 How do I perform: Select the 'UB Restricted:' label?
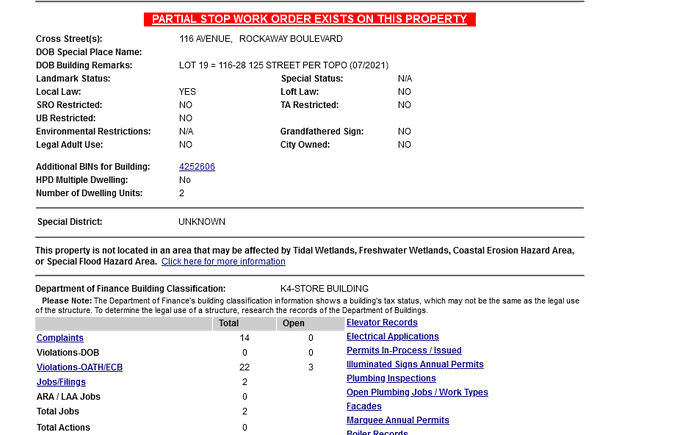pos(66,118)
